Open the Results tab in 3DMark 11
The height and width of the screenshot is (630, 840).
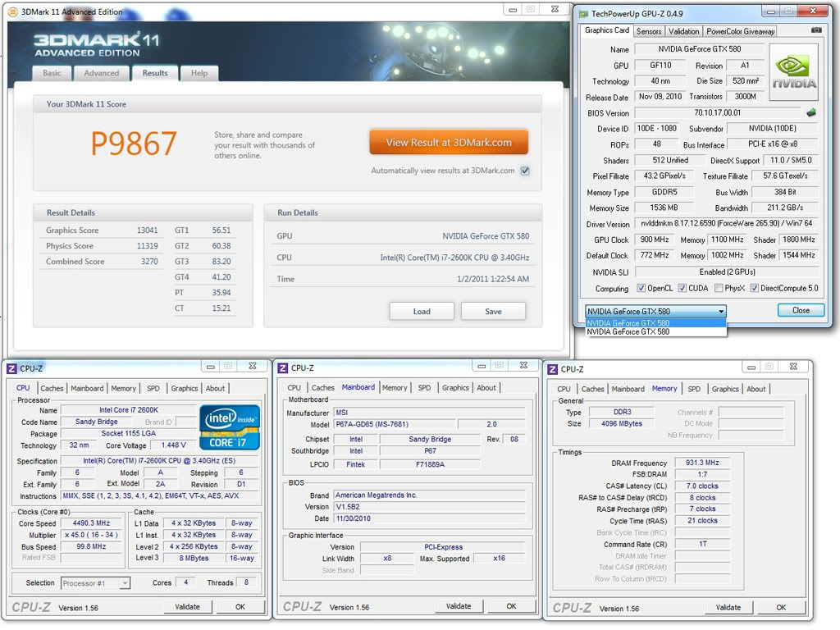155,73
